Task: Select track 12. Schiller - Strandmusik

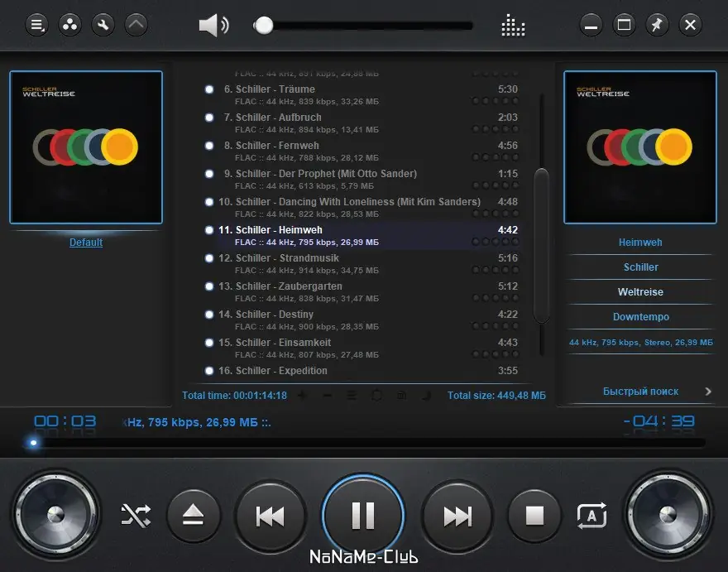Action: point(370,264)
